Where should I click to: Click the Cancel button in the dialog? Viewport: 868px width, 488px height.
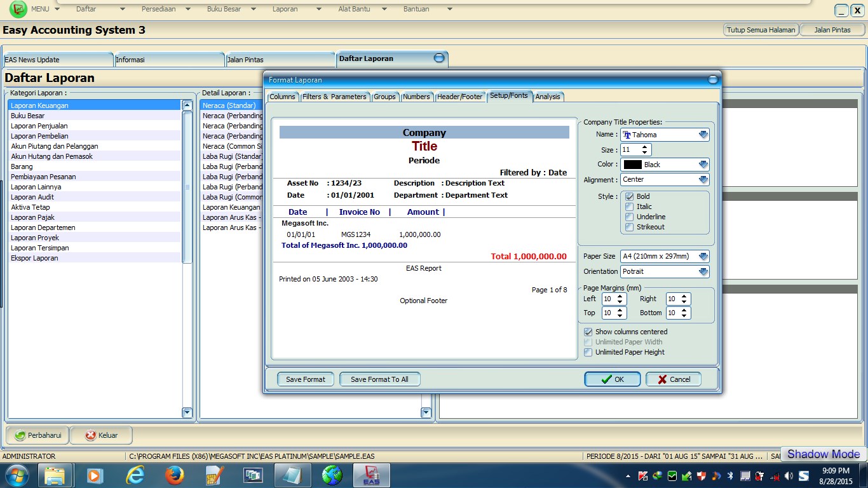tap(674, 379)
